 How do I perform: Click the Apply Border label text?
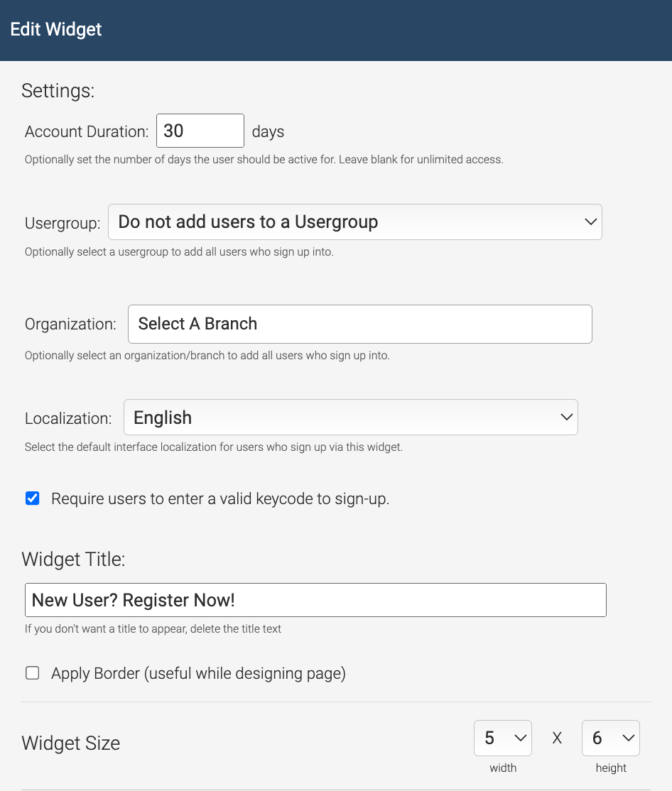point(198,673)
